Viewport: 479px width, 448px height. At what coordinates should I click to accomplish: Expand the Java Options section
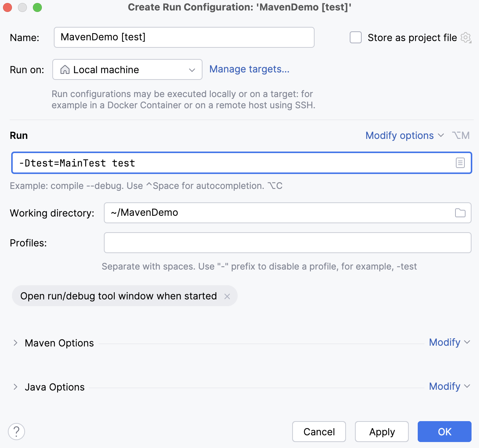[x=15, y=387]
